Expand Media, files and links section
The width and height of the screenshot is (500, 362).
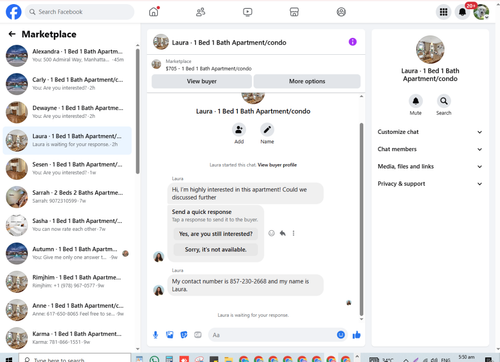(x=430, y=167)
